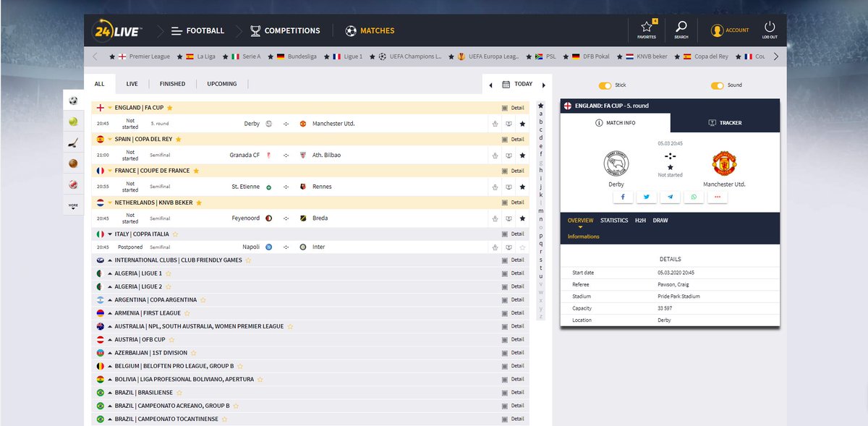
Task: Select the football sport icon in sidebar
Action: (73, 101)
